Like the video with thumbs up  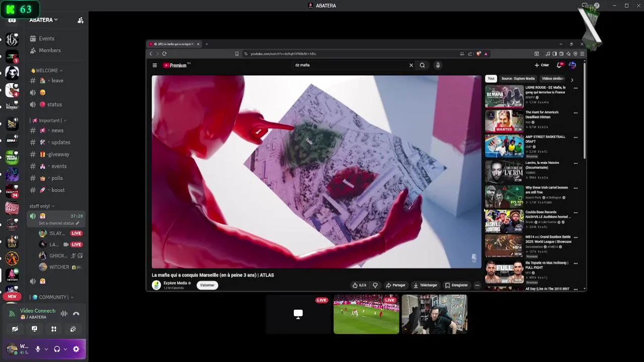pos(359,285)
